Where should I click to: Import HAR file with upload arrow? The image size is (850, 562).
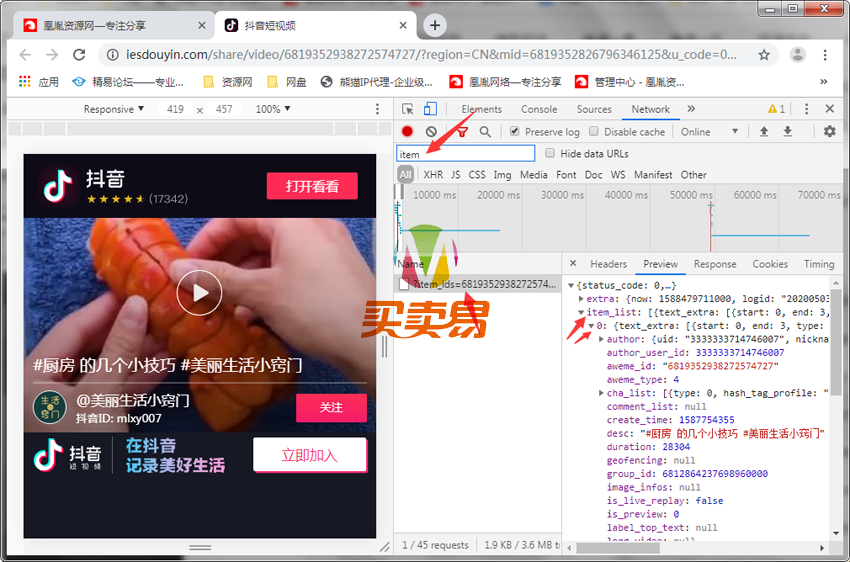[764, 131]
